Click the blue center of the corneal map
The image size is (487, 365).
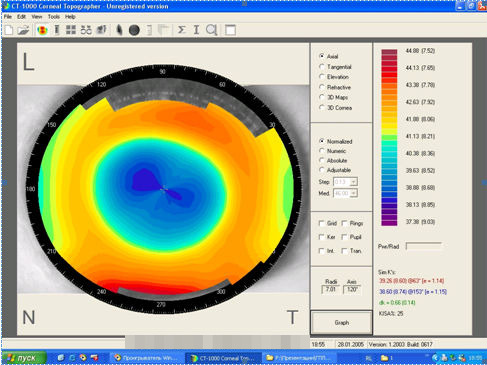(163, 189)
